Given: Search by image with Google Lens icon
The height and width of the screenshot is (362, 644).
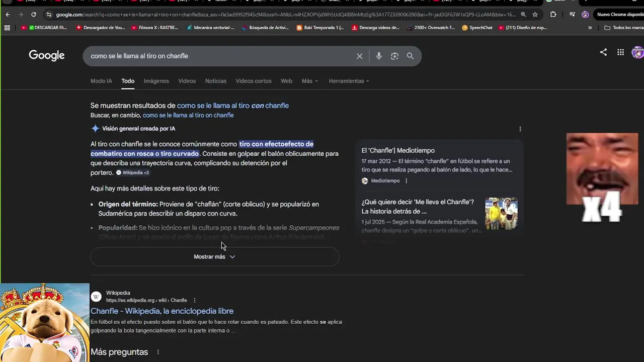Looking at the screenshot, I should coord(394,56).
